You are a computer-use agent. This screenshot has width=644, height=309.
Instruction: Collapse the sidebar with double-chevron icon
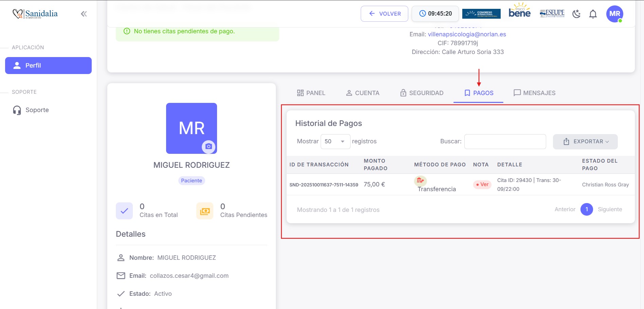(x=84, y=14)
